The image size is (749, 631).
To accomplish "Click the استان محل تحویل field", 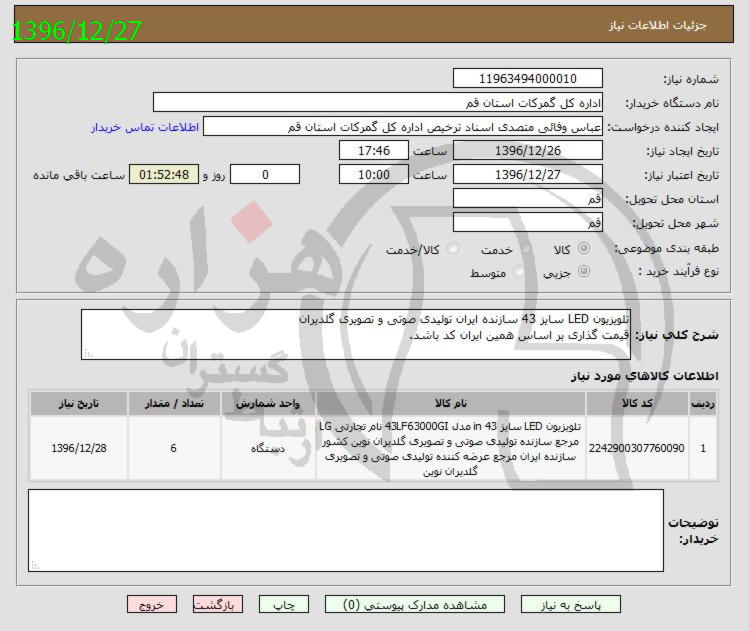I will pyautogui.click(x=528, y=198).
